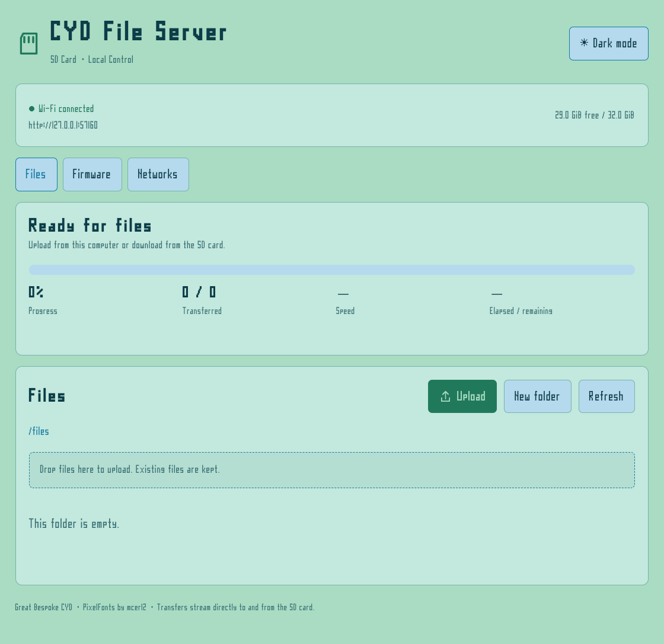The height and width of the screenshot is (644, 664).
Task: Click the Elapsed / remaining label
Action: tap(521, 311)
